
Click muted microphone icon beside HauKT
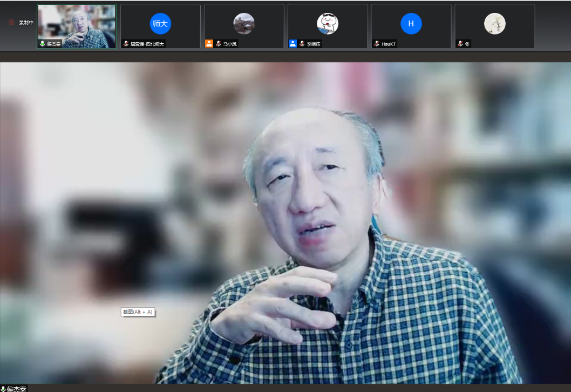tap(377, 44)
